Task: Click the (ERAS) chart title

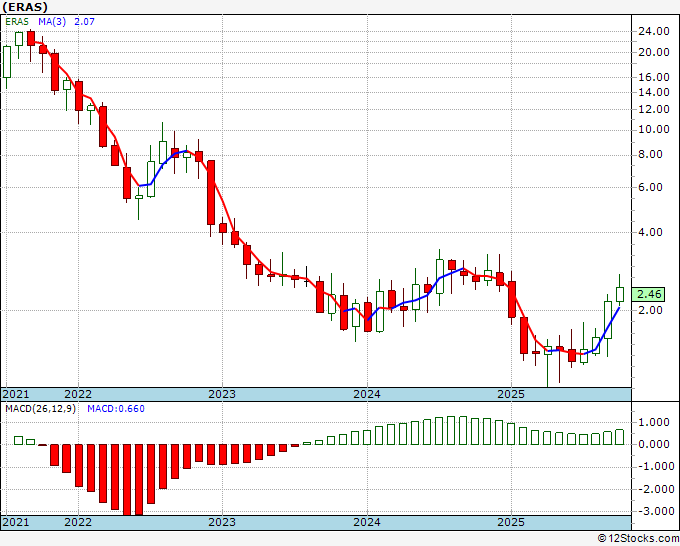Action: (x=25, y=7)
